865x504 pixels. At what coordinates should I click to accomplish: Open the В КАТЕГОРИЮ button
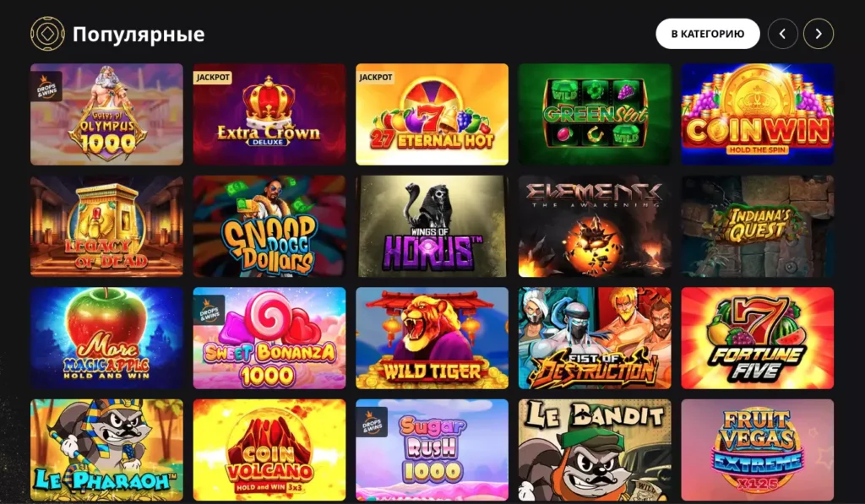coord(708,34)
